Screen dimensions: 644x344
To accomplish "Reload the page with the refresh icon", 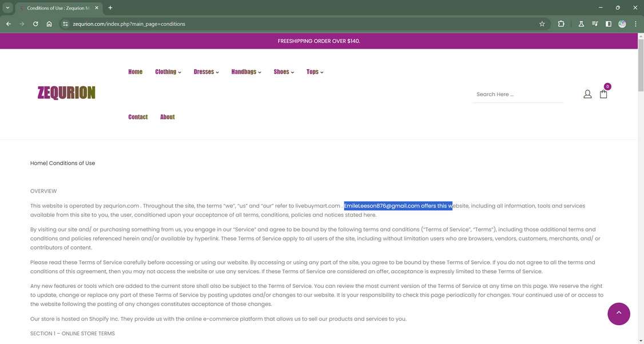I will pyautogui.click(x=34, y=23).
